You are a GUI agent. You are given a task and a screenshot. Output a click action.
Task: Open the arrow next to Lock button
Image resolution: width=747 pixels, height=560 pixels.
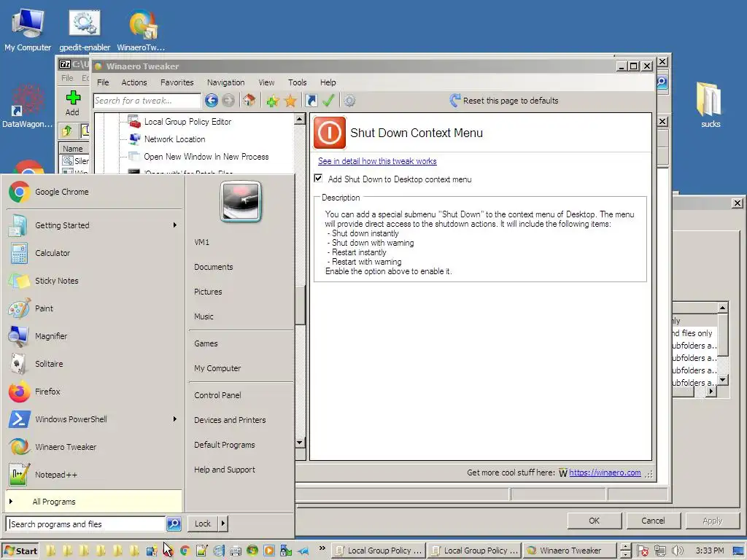pos(222,524)
